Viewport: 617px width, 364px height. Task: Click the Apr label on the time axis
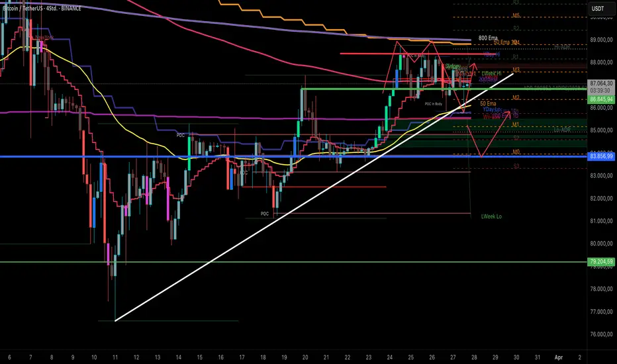point(558,357)
